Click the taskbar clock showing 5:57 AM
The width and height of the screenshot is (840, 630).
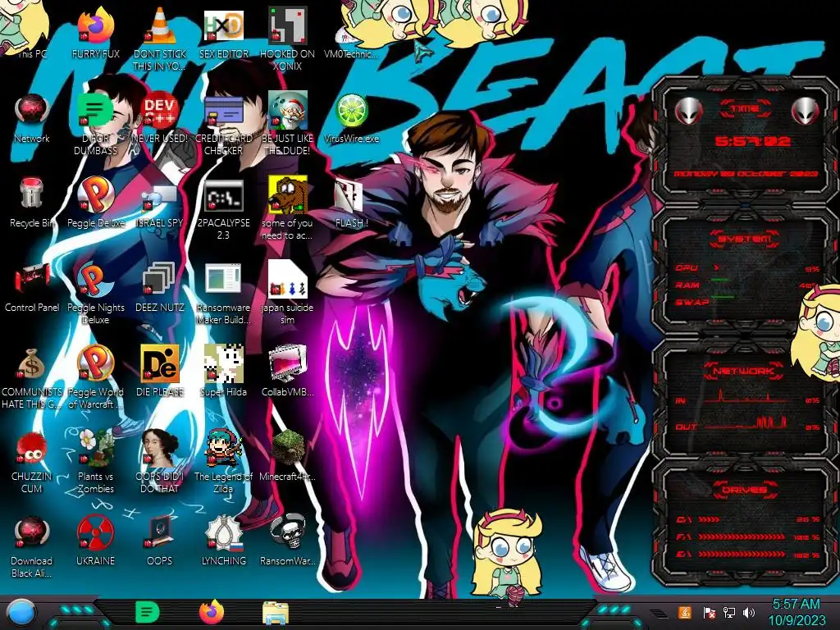click(797, 612)
